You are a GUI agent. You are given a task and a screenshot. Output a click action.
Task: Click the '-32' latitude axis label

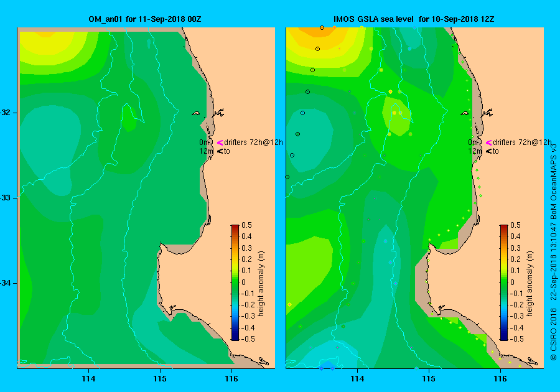6,113
